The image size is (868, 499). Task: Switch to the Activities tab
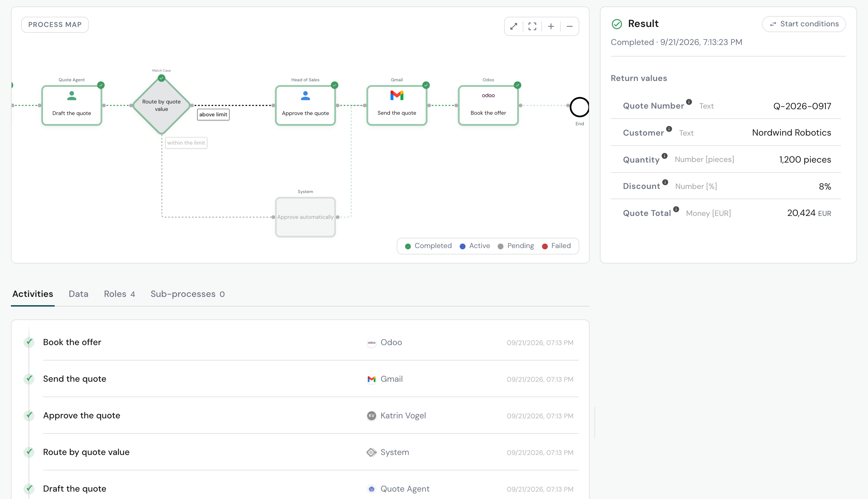(32, 294)
